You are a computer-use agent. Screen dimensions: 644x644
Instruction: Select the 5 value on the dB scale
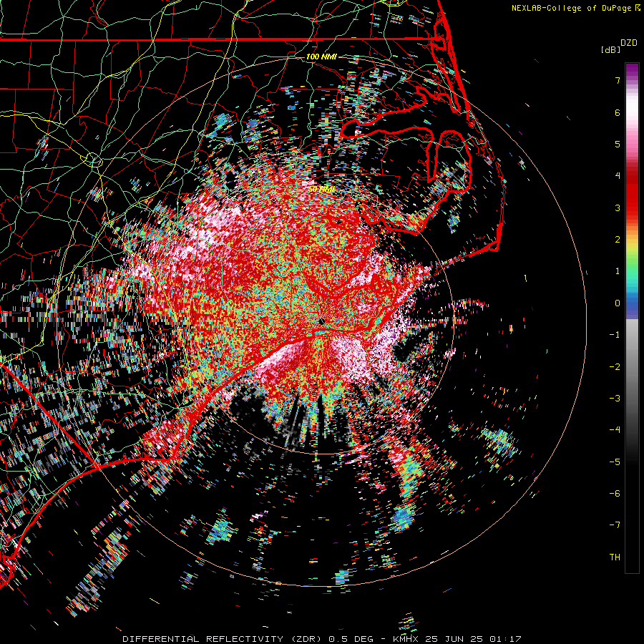coord(618,144)
